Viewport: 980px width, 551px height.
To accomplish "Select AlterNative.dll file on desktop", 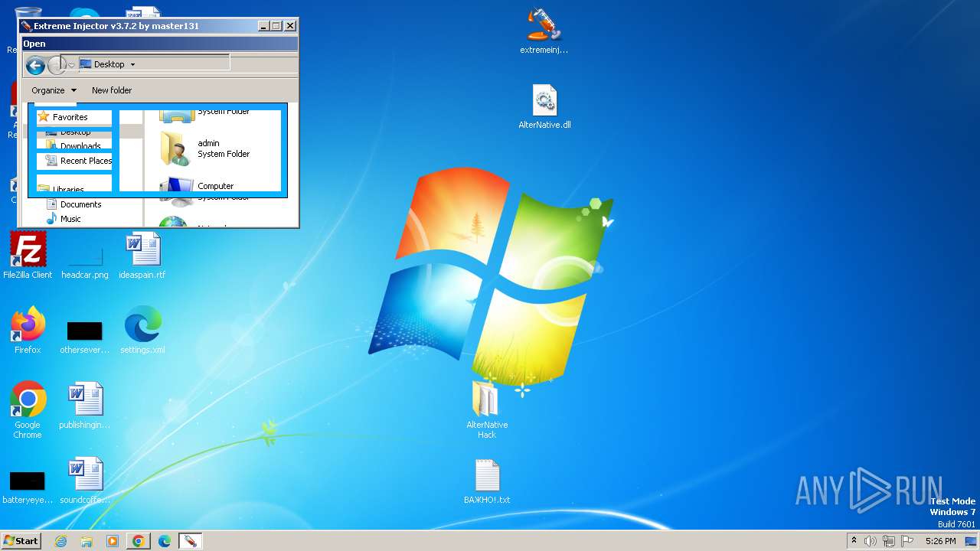I will [544, 107].
